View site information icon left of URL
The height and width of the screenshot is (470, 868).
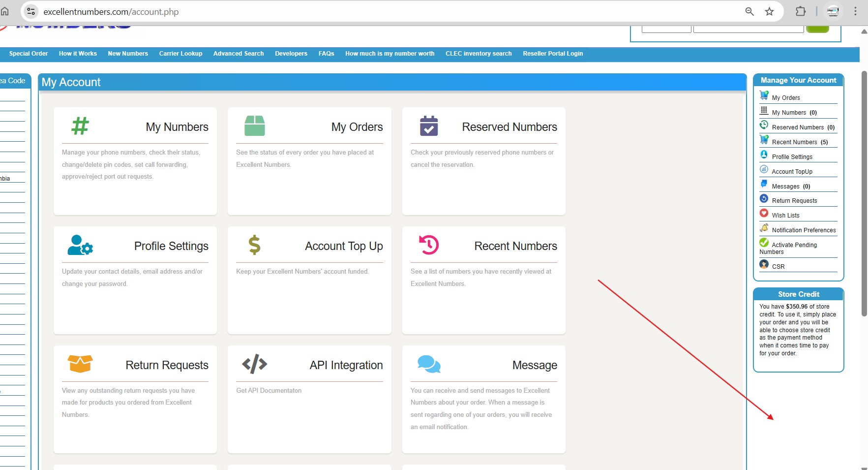30,11
